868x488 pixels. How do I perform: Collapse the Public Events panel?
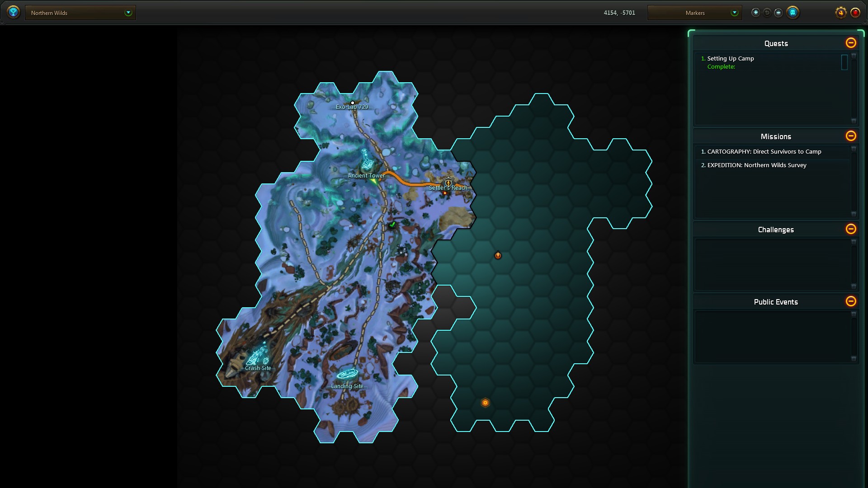851,301
